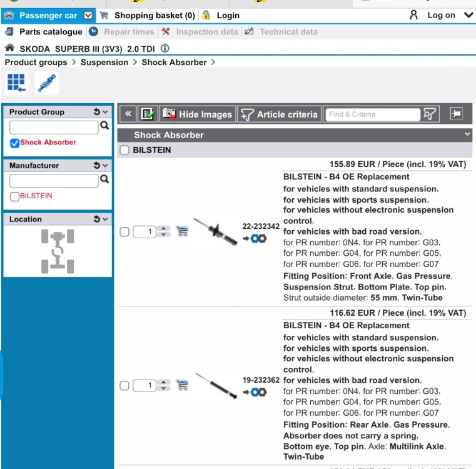
Task: Click the Manufacturer search magnifier
Action: (104, 179)
